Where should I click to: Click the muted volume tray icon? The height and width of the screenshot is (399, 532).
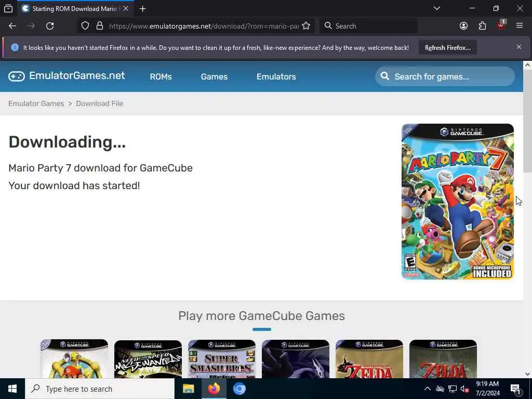[x=465, y=389]
